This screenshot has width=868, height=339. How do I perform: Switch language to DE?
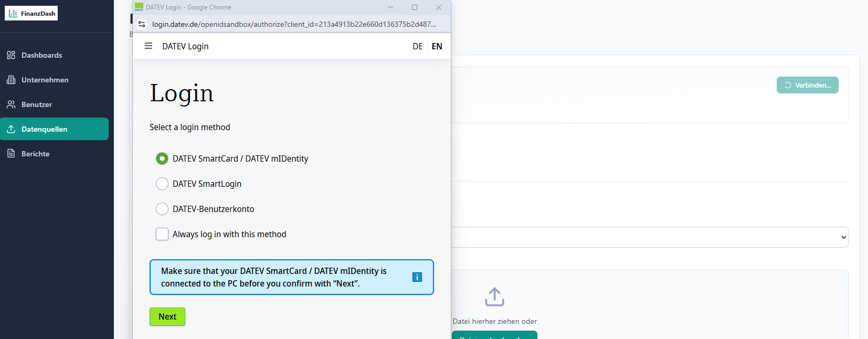[418, 46]
